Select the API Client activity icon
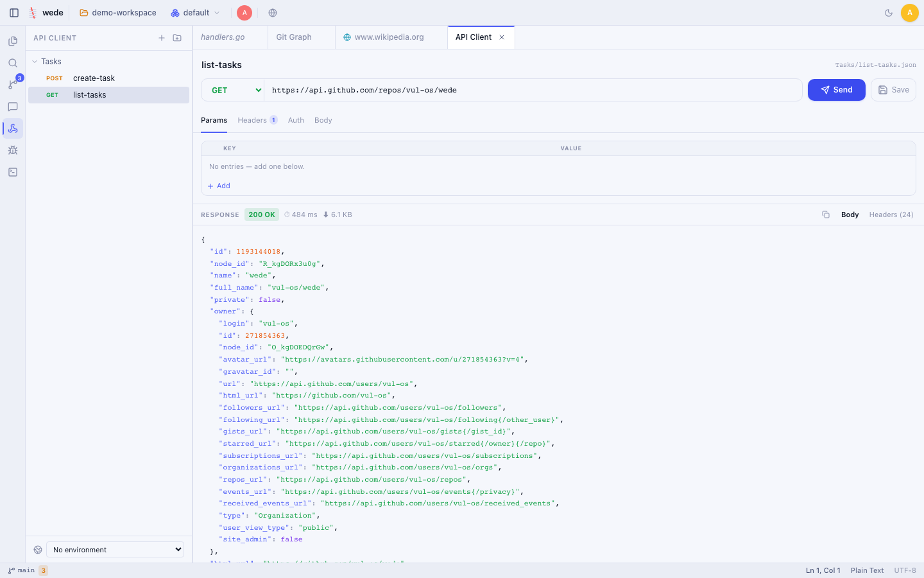This screenshot has height=578, width=924. (x=13, y=128)
